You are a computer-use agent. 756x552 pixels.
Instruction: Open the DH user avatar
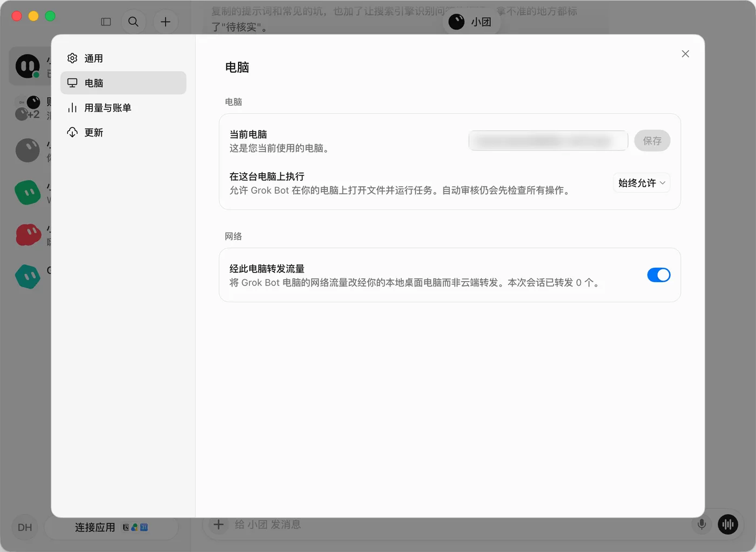tap(25, 527)
